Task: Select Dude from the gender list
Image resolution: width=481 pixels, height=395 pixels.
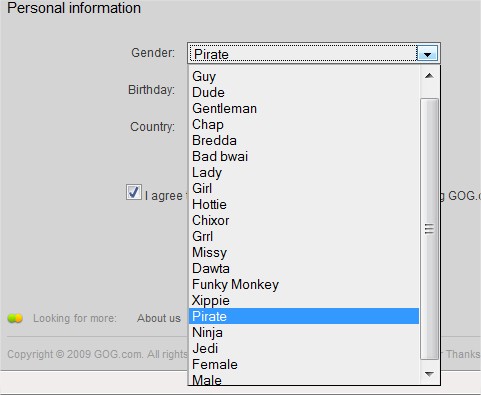Action: pos(304,92)
